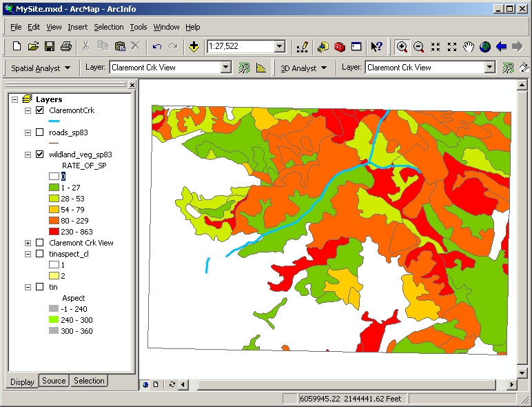Click the Add Data button icon
This screenshot has width=532, height=407.
pos(194,47)
